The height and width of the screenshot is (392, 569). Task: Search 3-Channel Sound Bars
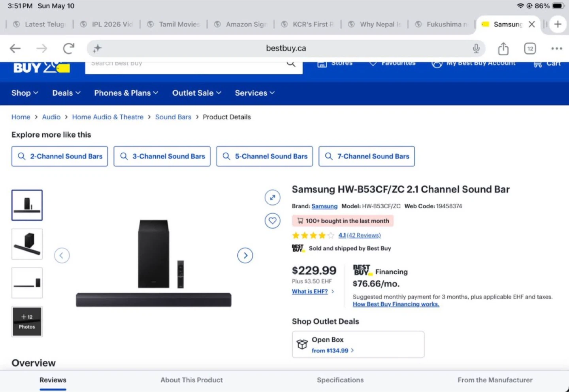pyautogui.click(x=162, y=156)
